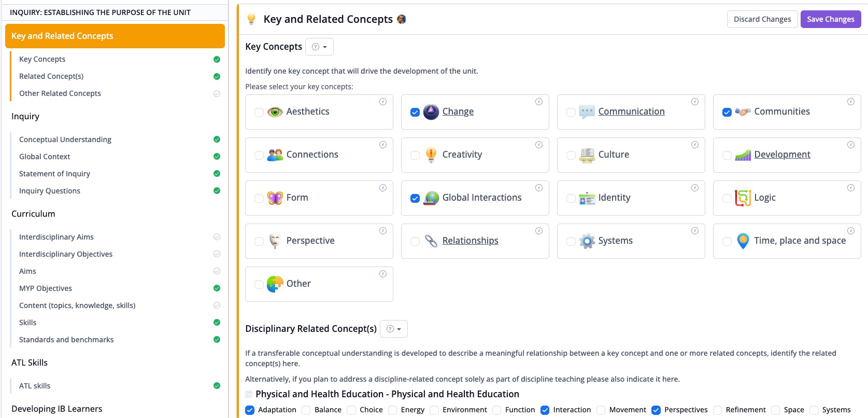Open Disciplinary Related Concept(s) help dropdown
868x418 pixels.
pyautogui.click(x=394, y=329)
